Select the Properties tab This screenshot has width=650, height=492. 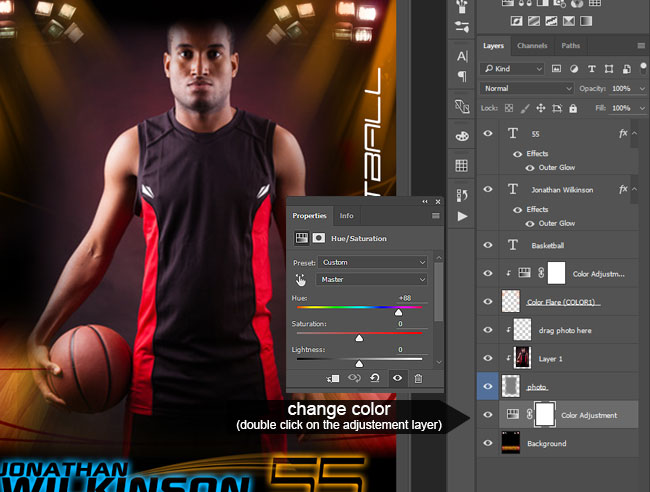[309, 216]
